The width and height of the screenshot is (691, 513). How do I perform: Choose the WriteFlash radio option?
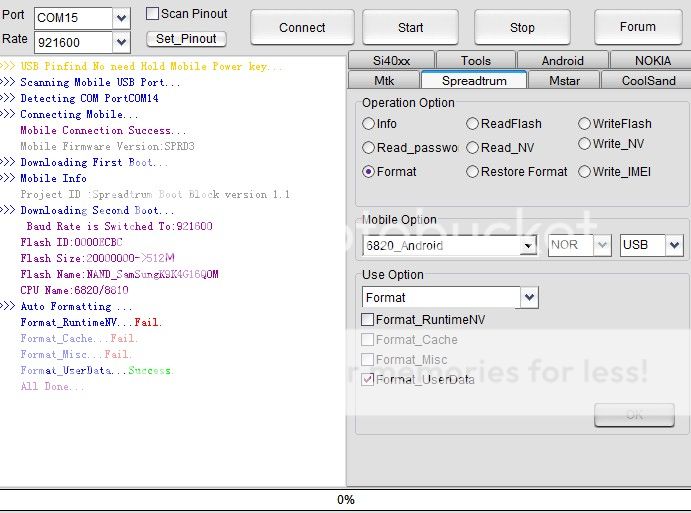click(x=585, y=124)
